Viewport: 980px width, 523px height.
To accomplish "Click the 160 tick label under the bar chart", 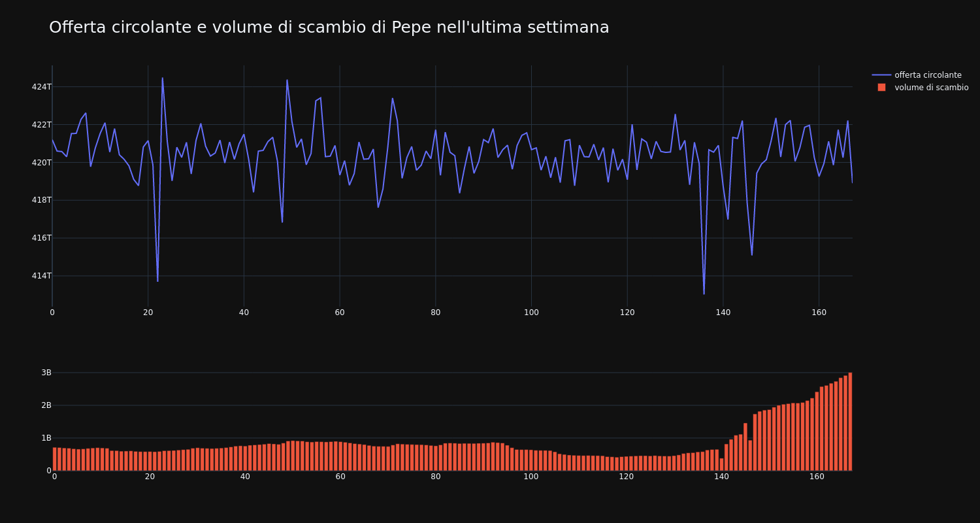I will [x=817, y=477].
